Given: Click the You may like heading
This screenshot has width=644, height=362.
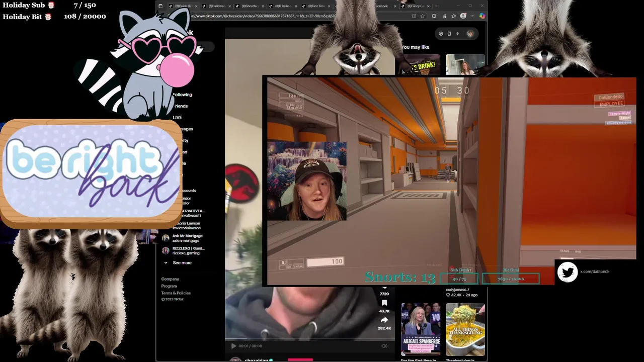Looking at the screenshot, I should (x=416, y=47).
